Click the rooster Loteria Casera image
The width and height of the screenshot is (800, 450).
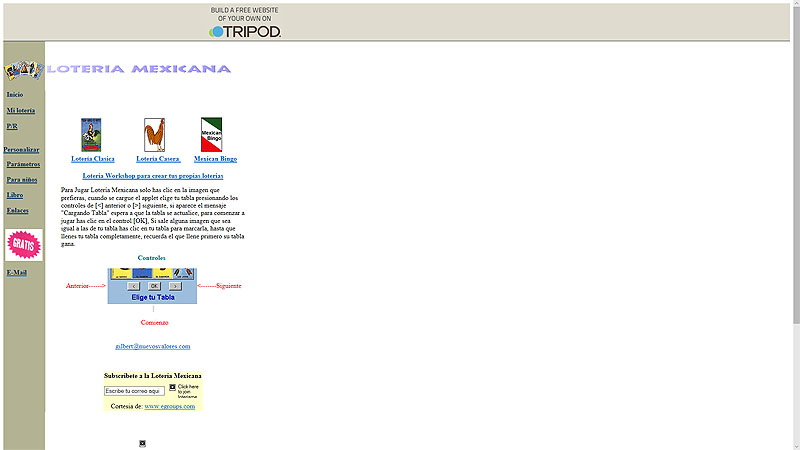154,135
